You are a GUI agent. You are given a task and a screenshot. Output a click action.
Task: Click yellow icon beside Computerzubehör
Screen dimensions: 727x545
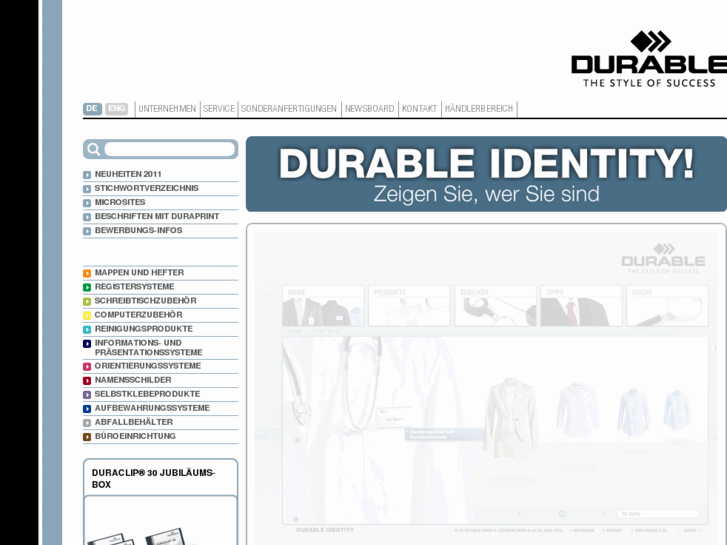click(87, 315)
